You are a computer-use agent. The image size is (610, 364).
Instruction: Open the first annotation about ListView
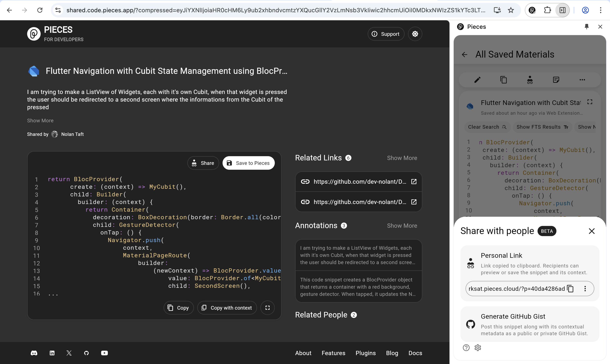[358, 255]
